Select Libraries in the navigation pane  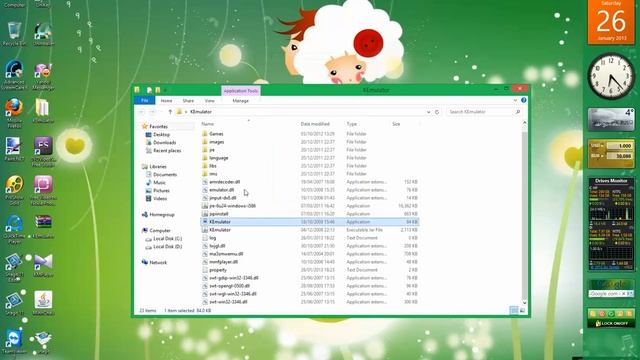pyautogui.click(x=158, y=167)
